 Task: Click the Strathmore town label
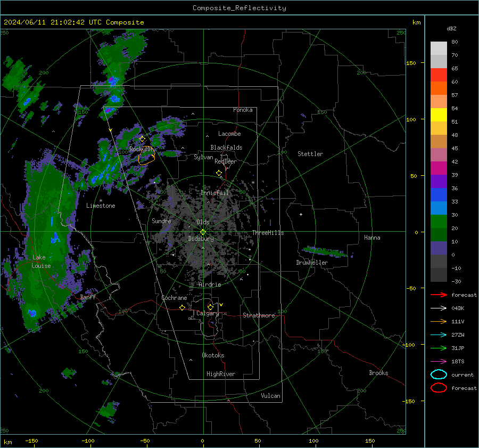tap(259, 315)
